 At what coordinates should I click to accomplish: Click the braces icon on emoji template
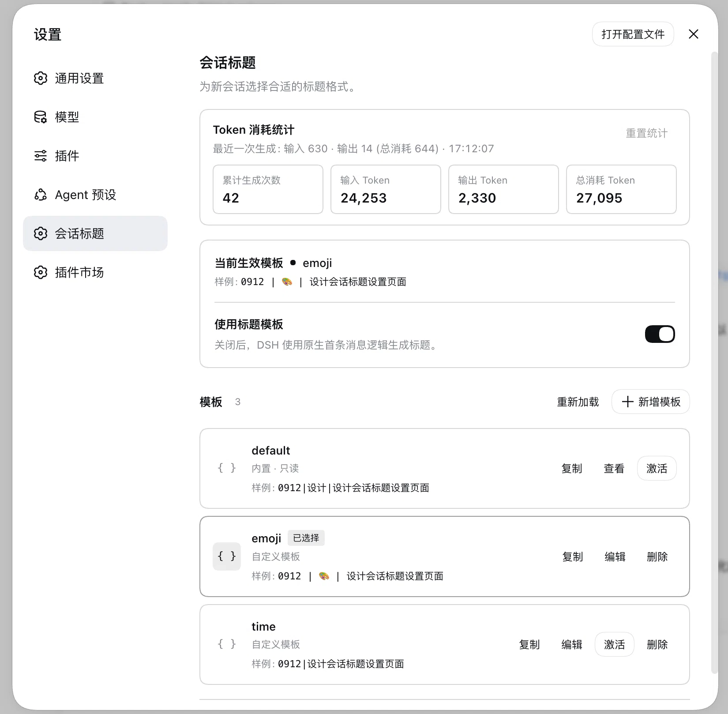(227, 556)
